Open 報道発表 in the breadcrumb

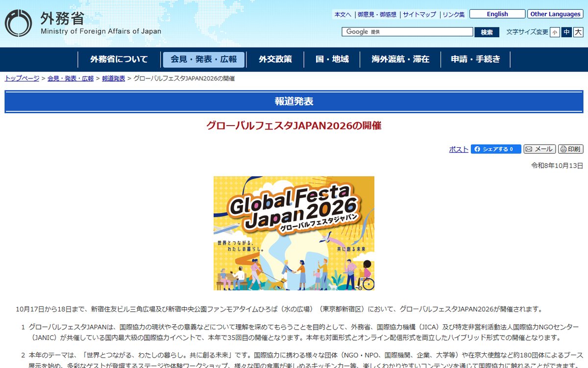[114, 79]
